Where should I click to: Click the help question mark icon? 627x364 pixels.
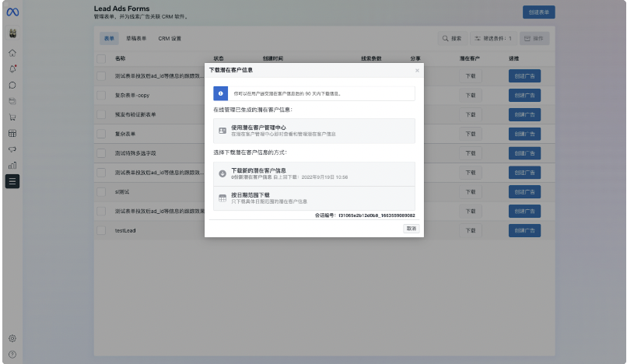(x=12, y=354)
